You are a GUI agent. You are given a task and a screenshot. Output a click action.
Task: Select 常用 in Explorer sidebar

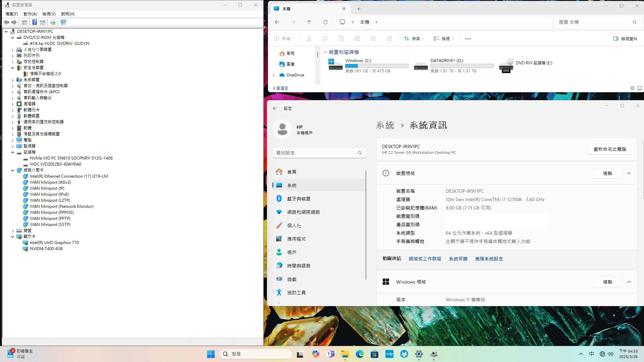pyautogui.click(x=287, y=54)
